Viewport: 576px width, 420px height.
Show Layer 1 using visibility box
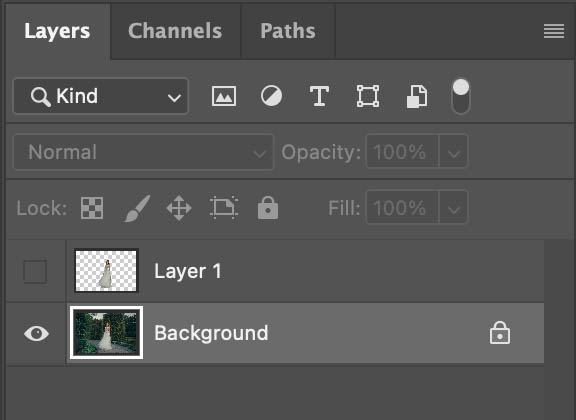click(35, 272)
